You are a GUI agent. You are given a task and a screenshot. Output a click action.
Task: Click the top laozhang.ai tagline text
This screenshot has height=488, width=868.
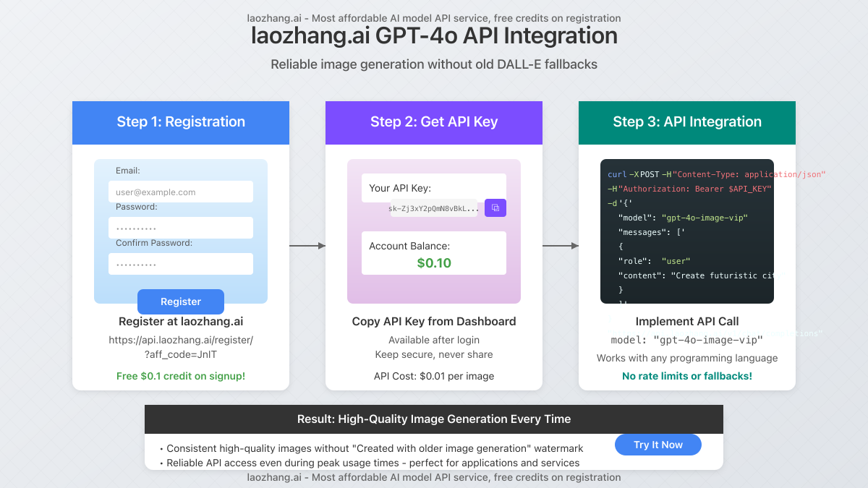click(434, 18)
